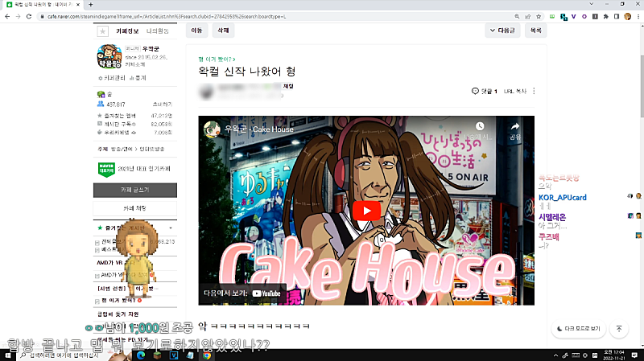The height and width of the screenshot is (361, 644).
Task: Click the 클립비 늦기 지원 sidebar item
Action: pos(118,314)
